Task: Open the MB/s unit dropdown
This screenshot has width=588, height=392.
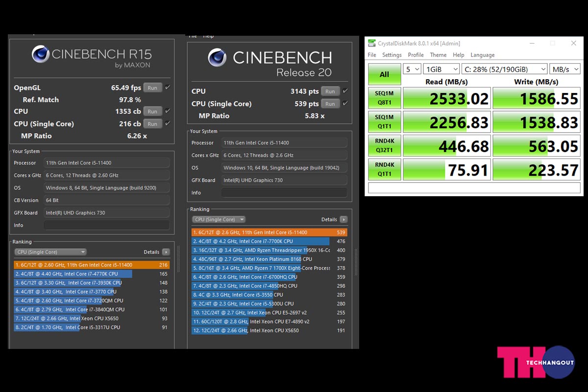Action: pyautogui.click(x=564, y=69)
